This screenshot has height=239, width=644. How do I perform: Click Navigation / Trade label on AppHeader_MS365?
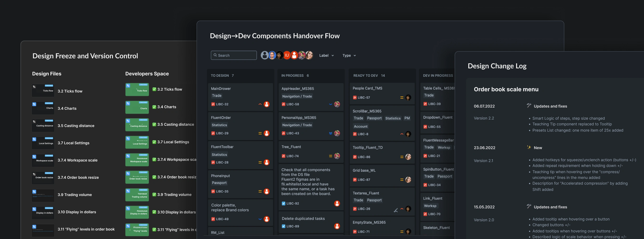297,96
